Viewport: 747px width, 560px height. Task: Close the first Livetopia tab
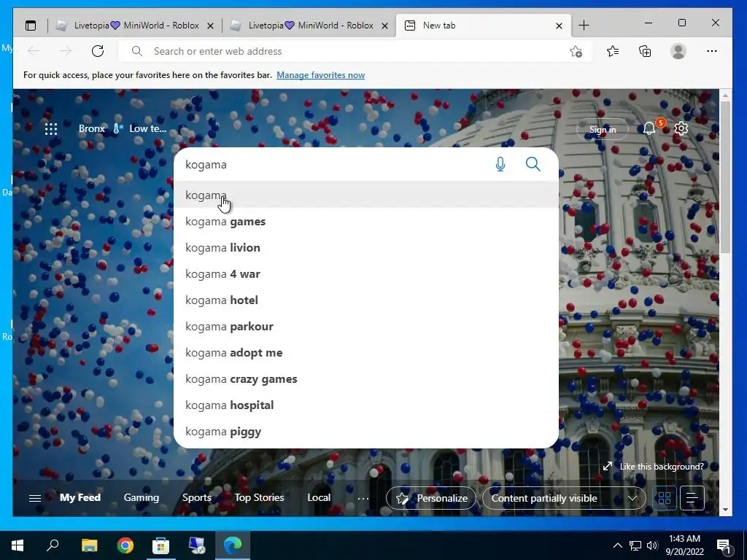210,26
